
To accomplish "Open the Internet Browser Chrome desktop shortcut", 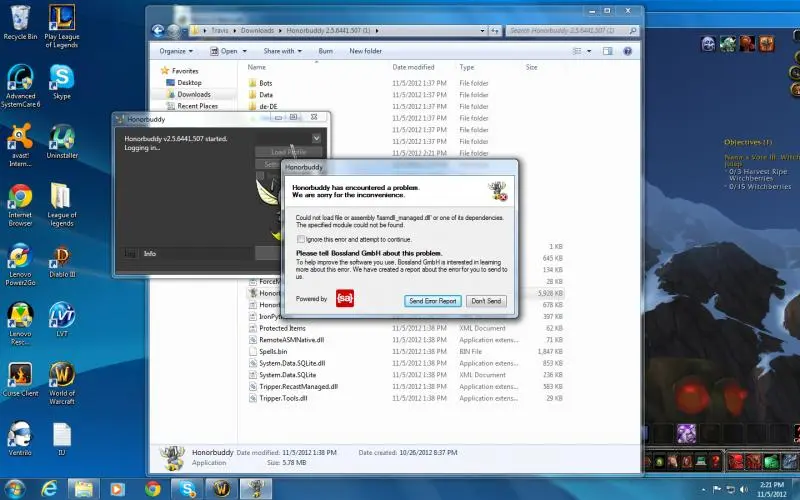I will tap(20, 205).
